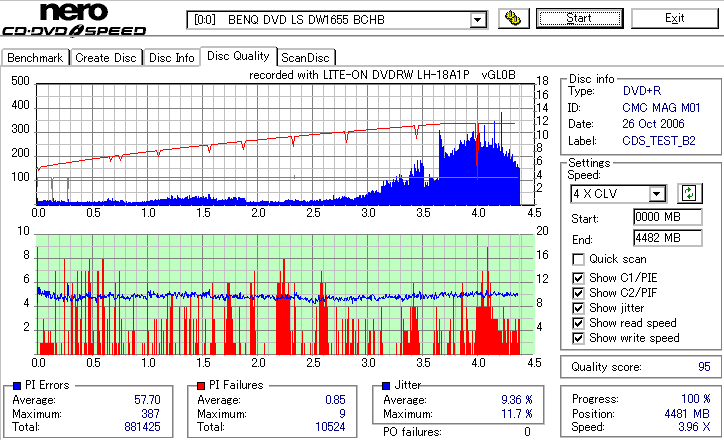Select the Disc Quality tab
The image size is (724, 441).
point(238,56)
